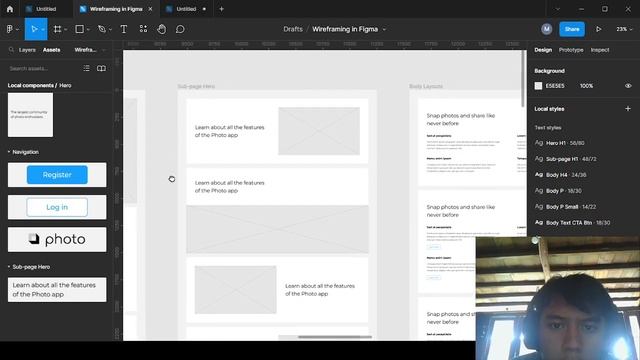Screen dimensions: 640x360
Task: Select the Sub-page Hero text component
Action: point(57,289)
